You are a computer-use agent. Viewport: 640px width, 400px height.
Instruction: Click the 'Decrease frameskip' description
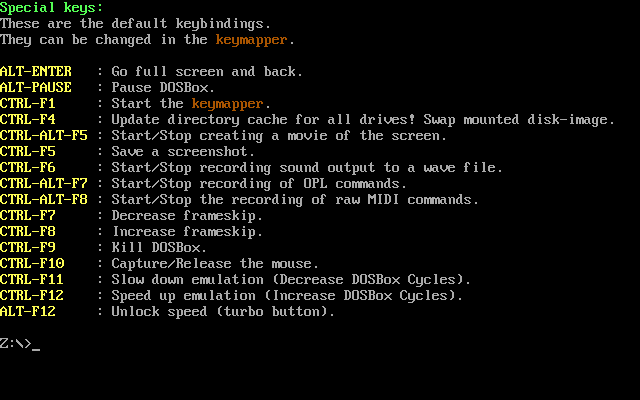pyautogui.click(x=187, y=216)
